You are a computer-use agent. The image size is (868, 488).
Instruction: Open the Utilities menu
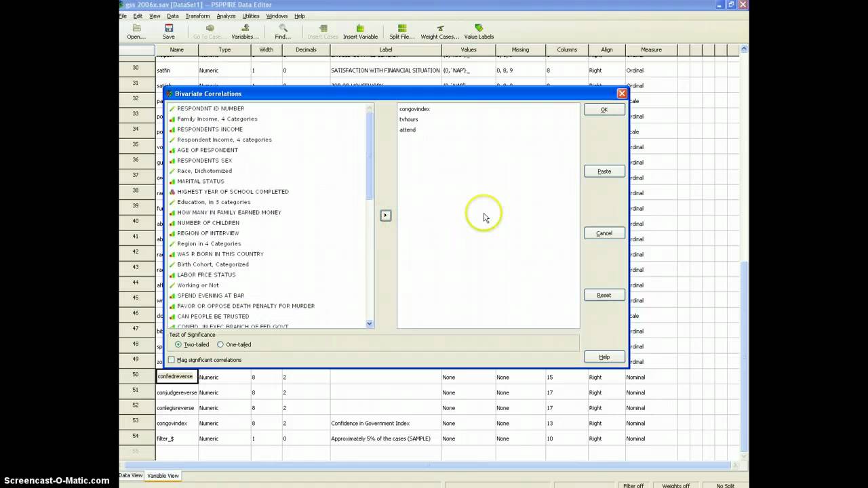pyautogui.click(x=251, y=16)
